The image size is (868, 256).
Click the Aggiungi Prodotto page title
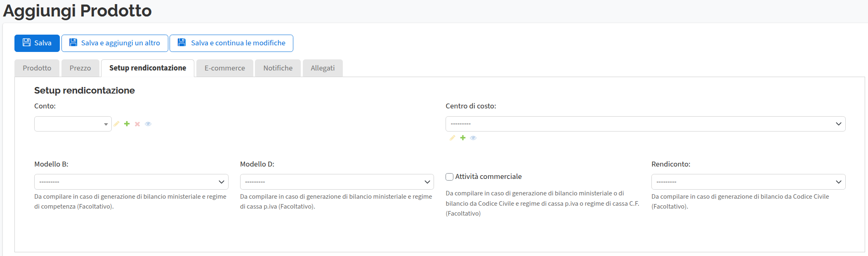[78, 11]
